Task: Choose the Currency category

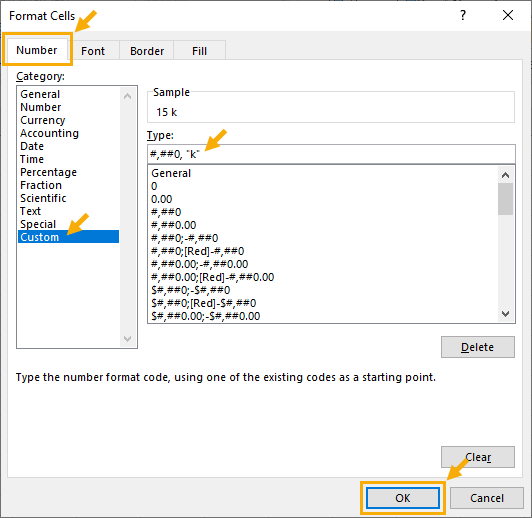Action: (x=43, y=120)
